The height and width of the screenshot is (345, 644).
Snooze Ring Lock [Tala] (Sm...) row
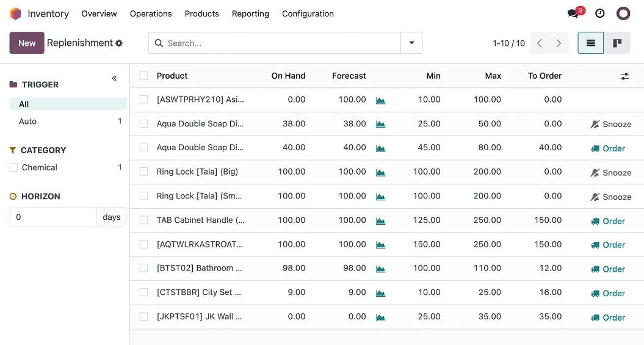[611, 197]
